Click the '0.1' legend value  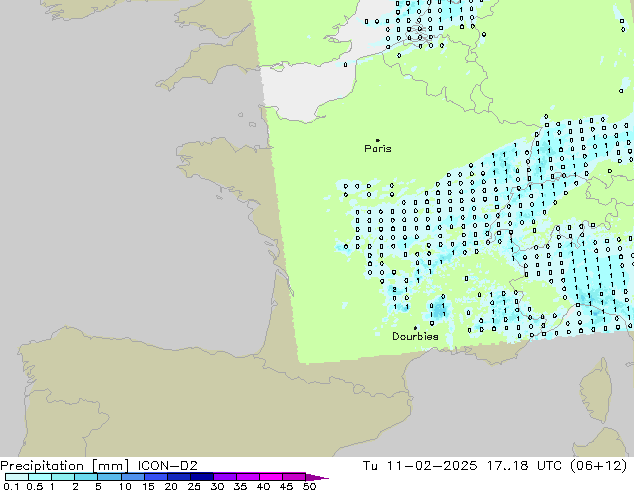[11, 486]
